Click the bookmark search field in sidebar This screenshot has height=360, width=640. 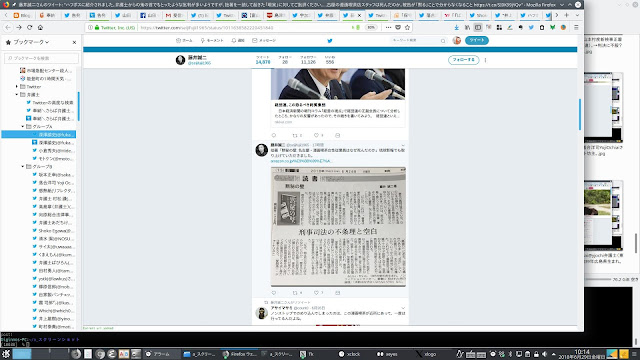pos(41,58)
